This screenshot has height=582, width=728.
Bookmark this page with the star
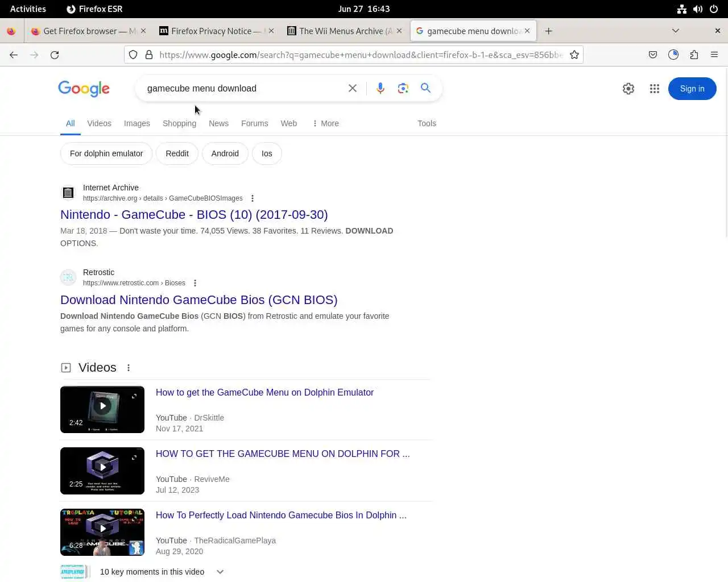pyautogui.click(x=574, y=55)
